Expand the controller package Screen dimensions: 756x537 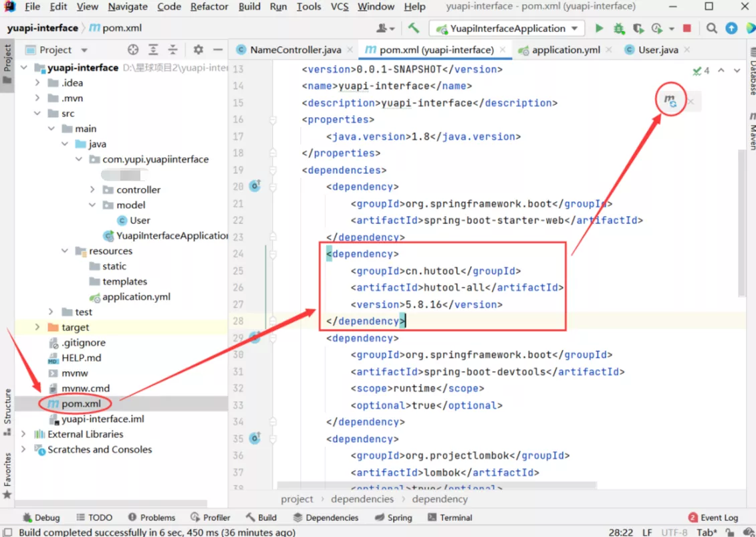click(x=92, y=190)
